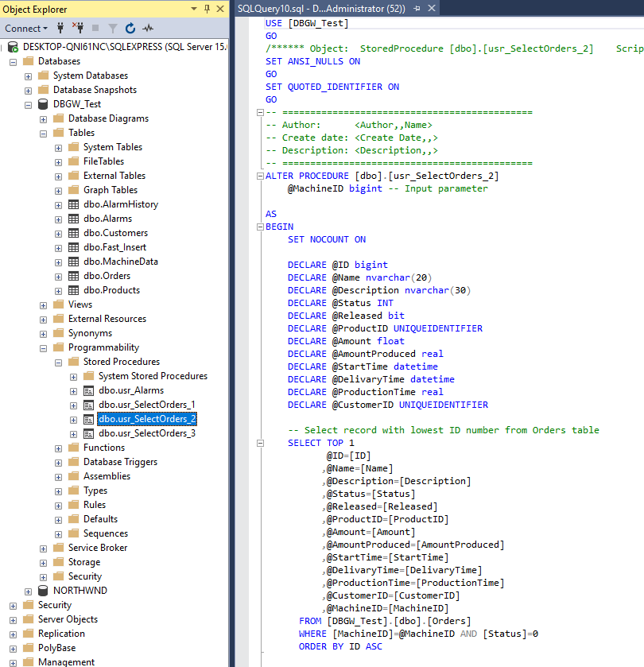Click the dbo.usr_SelectOrders_1 procedure icon

tap(88, 405)
